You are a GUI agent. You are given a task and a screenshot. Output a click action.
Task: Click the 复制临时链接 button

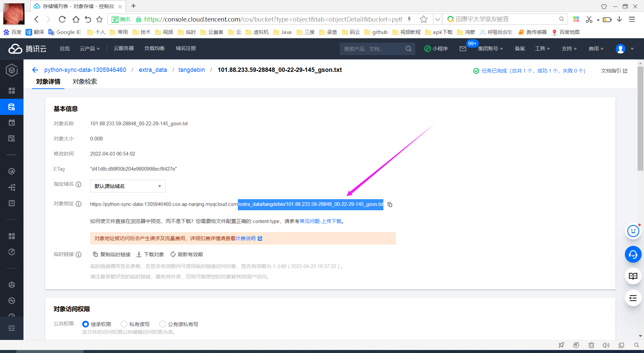click(x=112, y=255)
